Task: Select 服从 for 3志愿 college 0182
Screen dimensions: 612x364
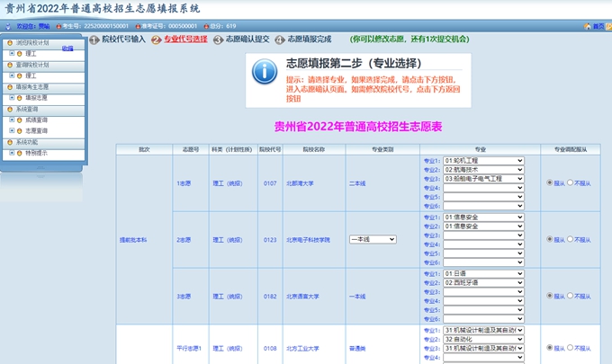Action: pos(550,296)
